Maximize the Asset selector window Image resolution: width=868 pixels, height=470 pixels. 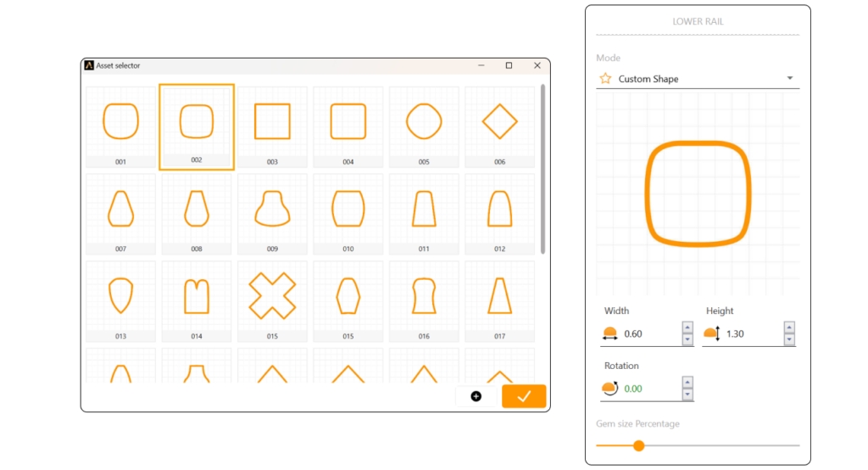click(509, 65)
